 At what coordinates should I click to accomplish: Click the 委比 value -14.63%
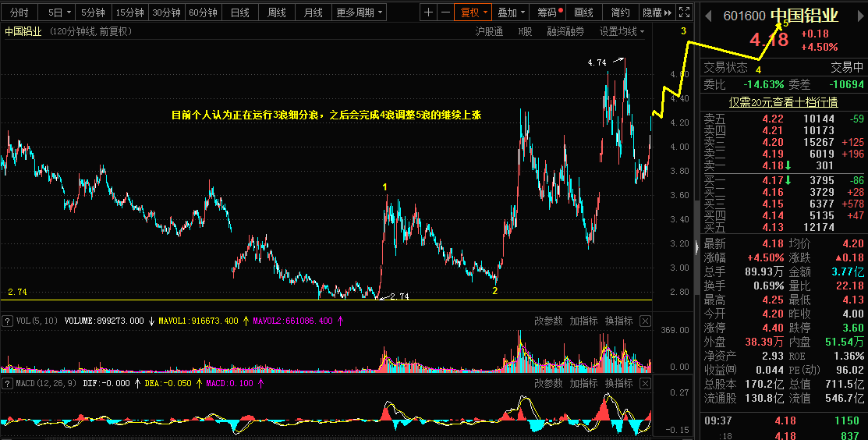tap(763, 85)
